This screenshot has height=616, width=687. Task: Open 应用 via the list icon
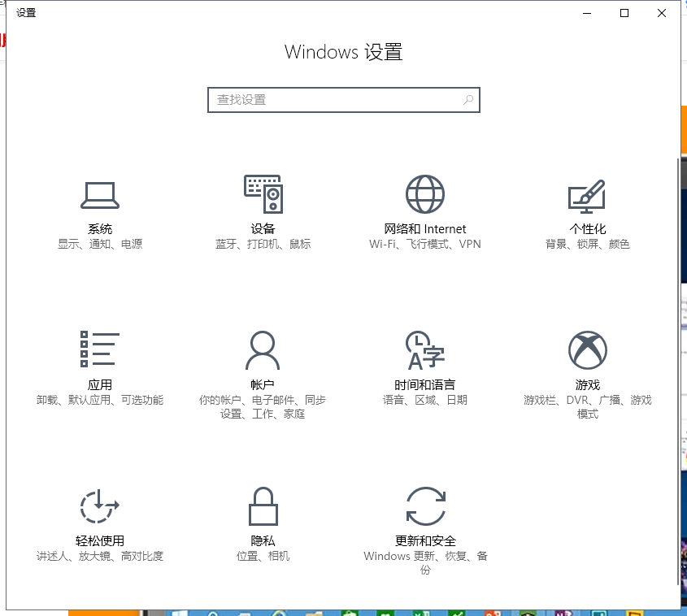pos(100,349)
